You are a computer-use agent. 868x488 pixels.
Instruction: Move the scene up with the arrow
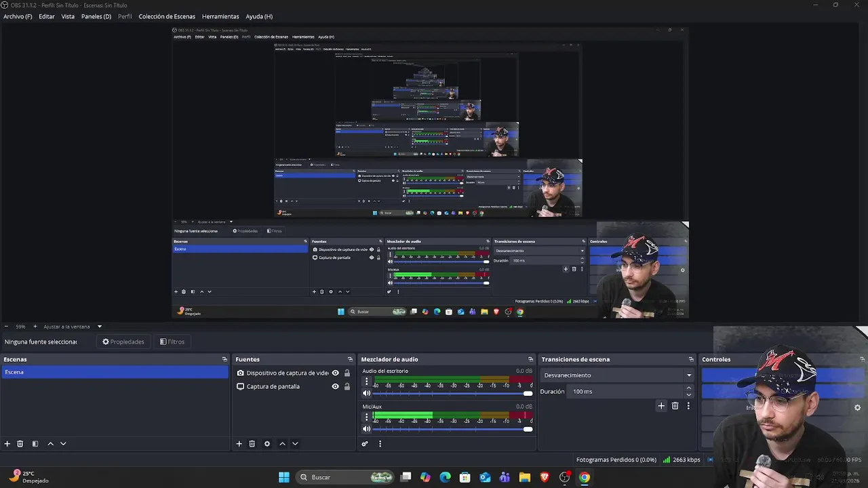[x=50, y=444]
